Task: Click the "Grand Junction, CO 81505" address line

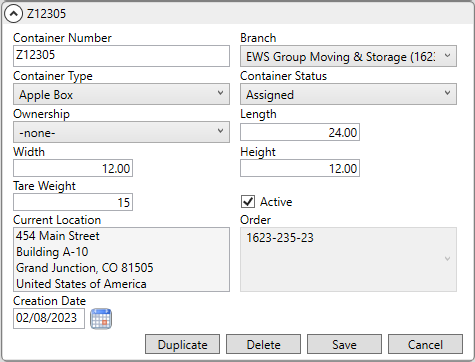Action: click(x=85, y=268)
